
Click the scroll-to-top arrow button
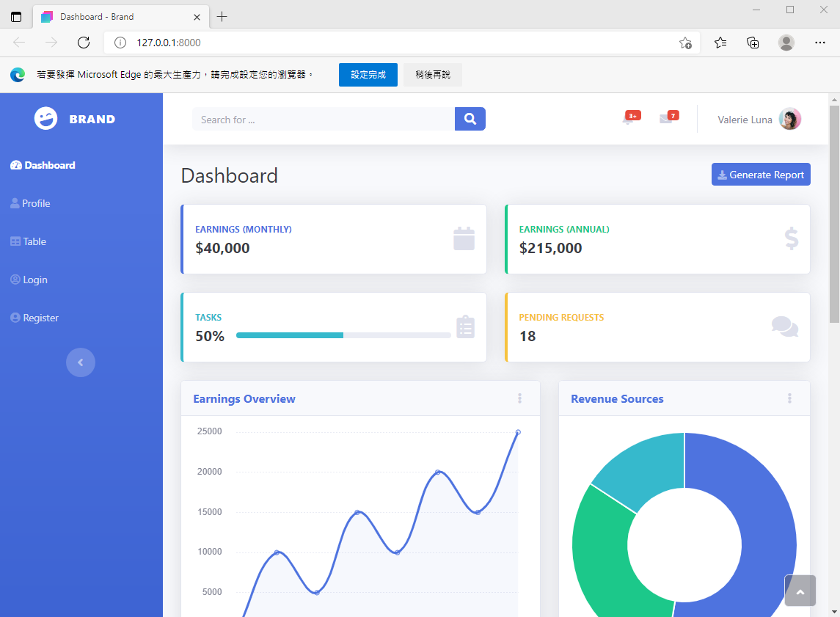tap(800, 591)
